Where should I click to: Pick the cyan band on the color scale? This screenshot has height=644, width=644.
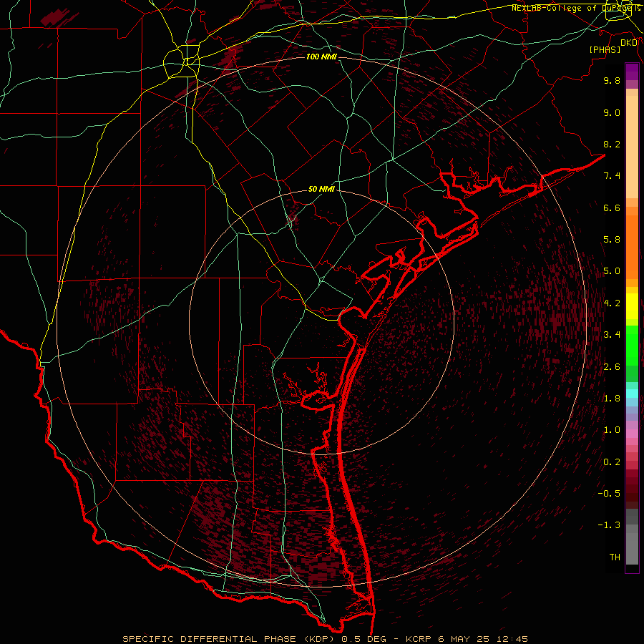632,394
